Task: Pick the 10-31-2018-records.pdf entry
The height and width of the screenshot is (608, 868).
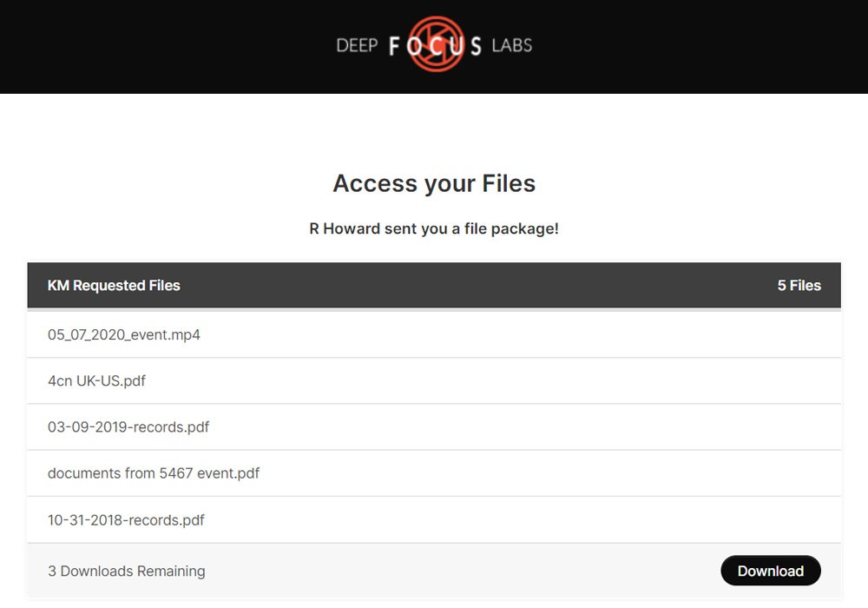Action: coord(126,520)
